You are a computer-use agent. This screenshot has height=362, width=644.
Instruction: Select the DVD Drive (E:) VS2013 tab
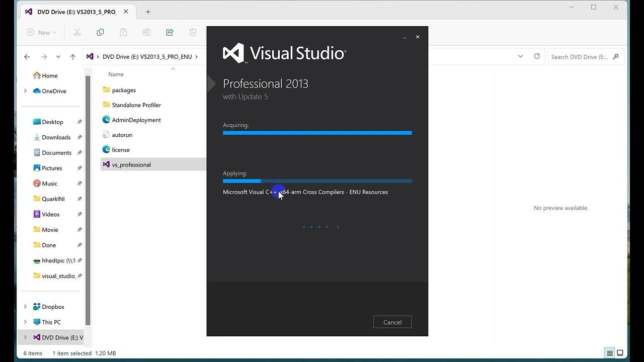77,12
